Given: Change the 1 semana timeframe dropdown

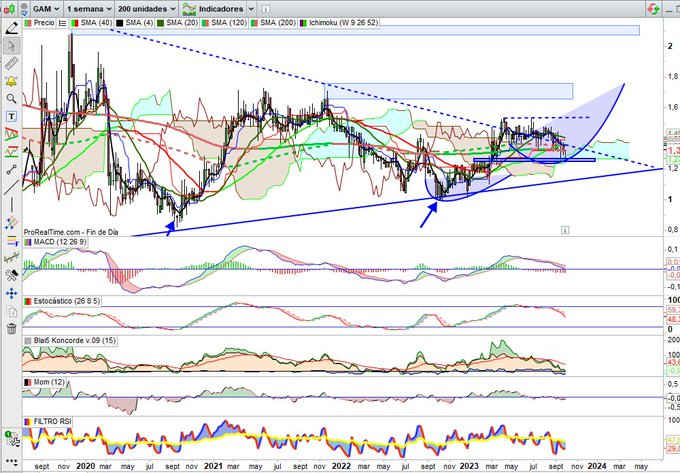Looking at the screenshot, I should tap(89, 9).
